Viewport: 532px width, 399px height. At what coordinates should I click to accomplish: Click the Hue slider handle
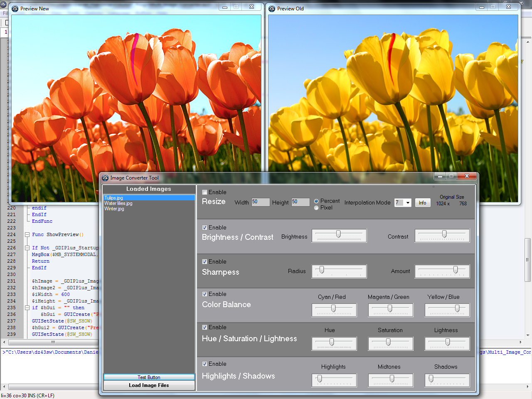(332, 342)
